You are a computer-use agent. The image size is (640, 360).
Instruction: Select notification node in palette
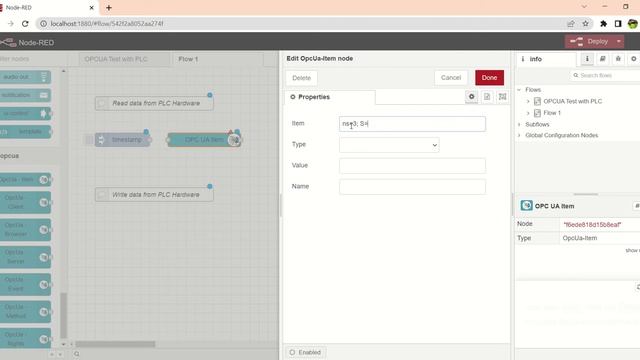coord(25,95)
